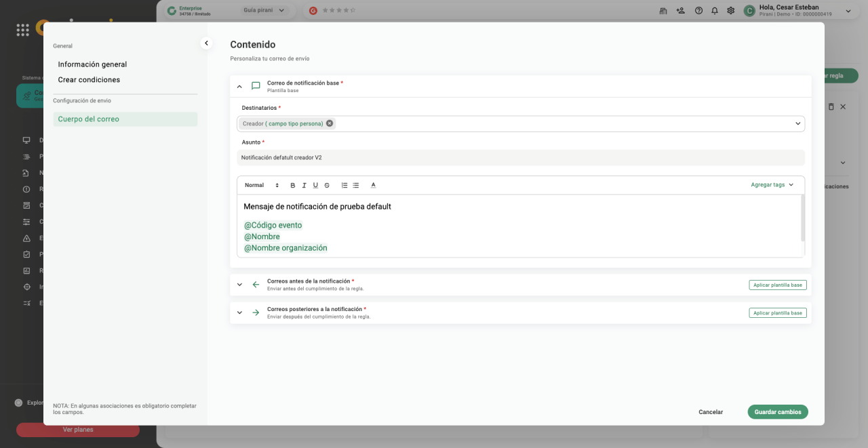
Task: Open the text color picker
Action: 373,185
